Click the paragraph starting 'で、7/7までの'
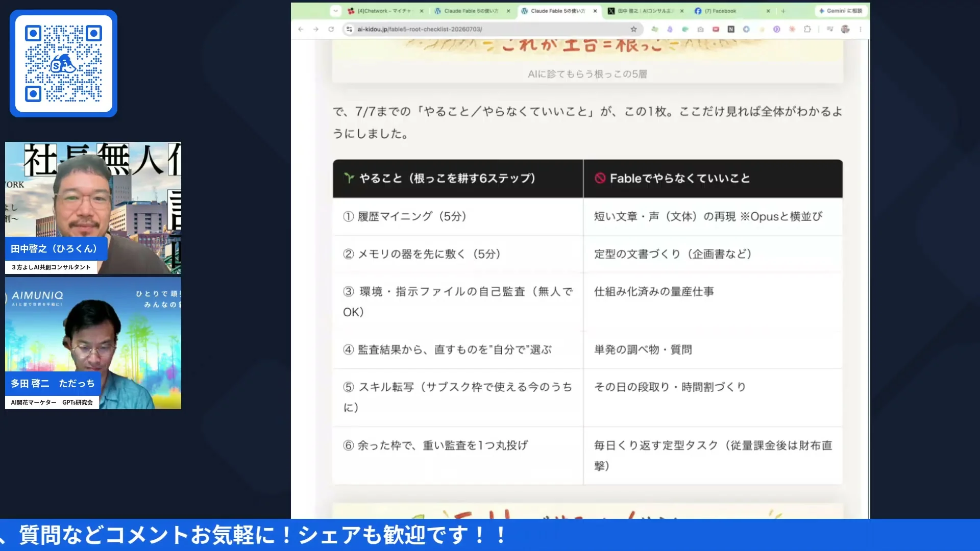Screen dimensions: 980x551 pyautogui.click(x=587, y=122)
